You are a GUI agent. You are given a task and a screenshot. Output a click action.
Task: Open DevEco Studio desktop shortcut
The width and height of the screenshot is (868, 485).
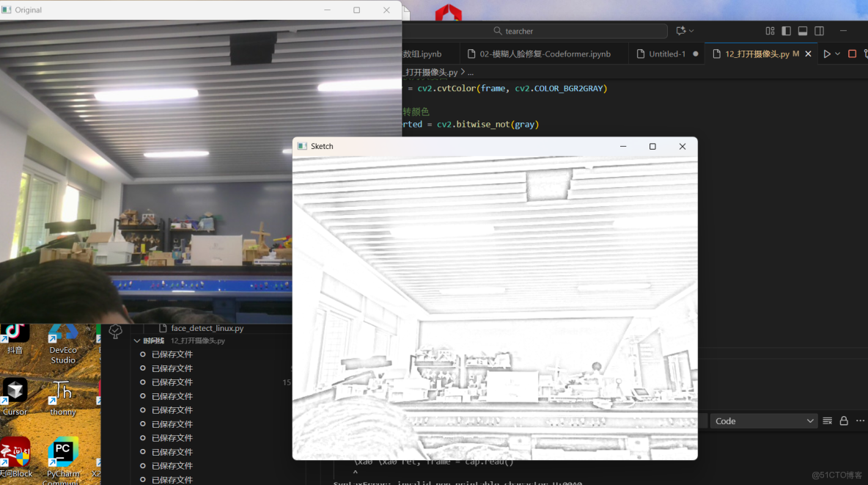(63, 344)
